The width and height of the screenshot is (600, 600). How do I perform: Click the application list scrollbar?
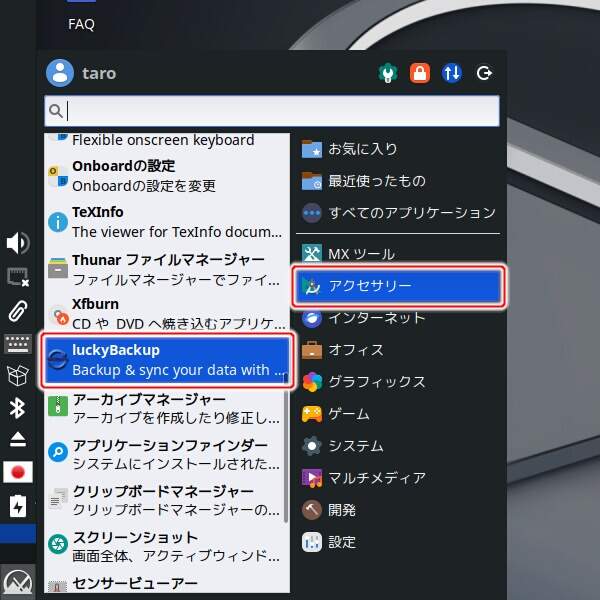pyautogui.click(x=285, y=448)
